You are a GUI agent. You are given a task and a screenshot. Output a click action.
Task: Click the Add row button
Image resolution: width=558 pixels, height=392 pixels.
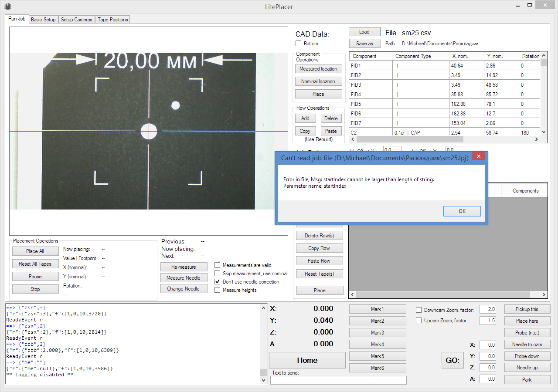305,118
